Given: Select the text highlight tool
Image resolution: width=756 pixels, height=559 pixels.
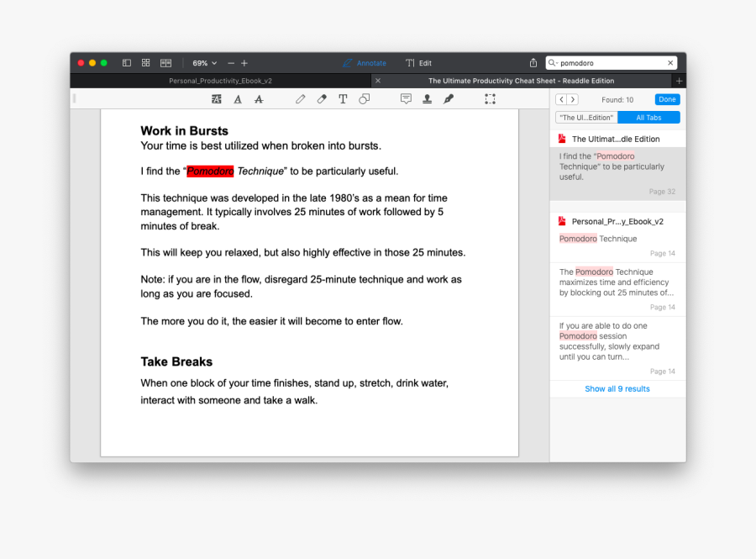Looking at the screenshot, I should click(217, 99).
